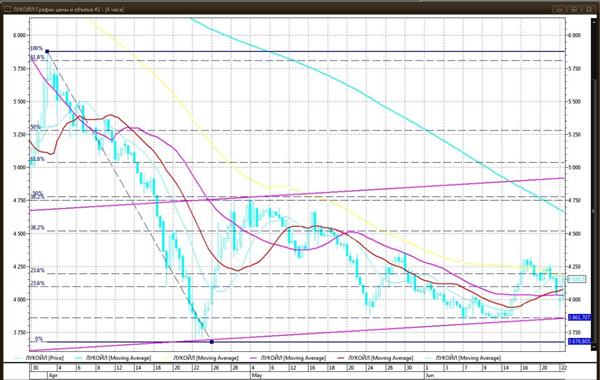
Task: Click 4 000 on the left price axis
Action: tap(19, 299)
